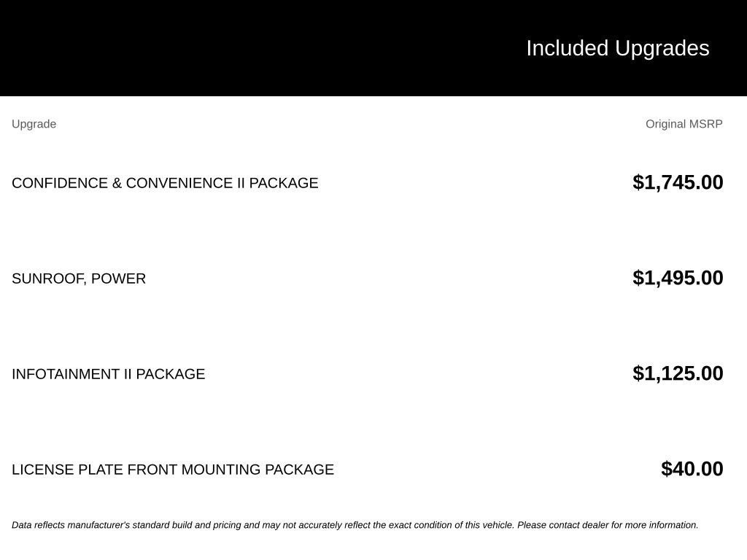The height and width of the screenshot is (560, 747).
Task: Click the $1,495.00 price
Action: click(x=678, y=278)
